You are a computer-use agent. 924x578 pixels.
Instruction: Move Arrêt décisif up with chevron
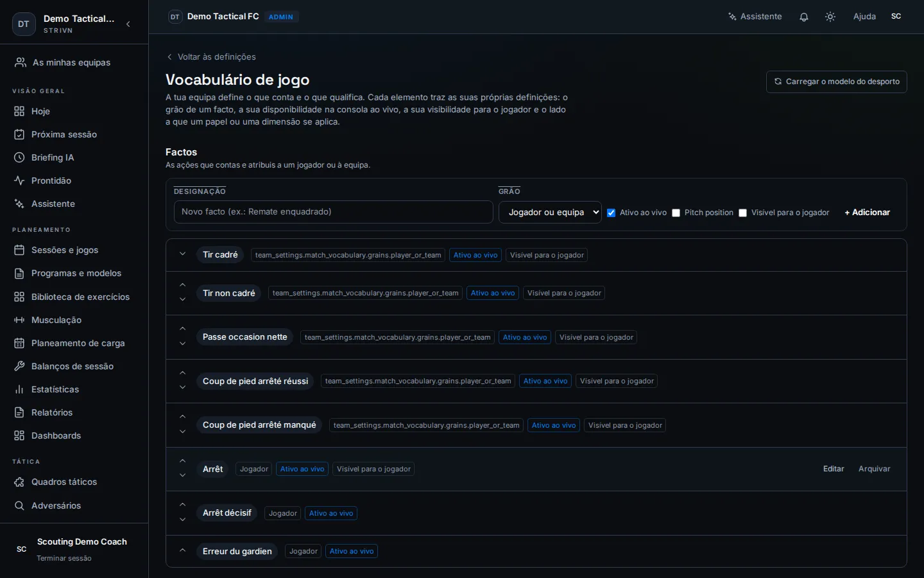coord(182,505)
